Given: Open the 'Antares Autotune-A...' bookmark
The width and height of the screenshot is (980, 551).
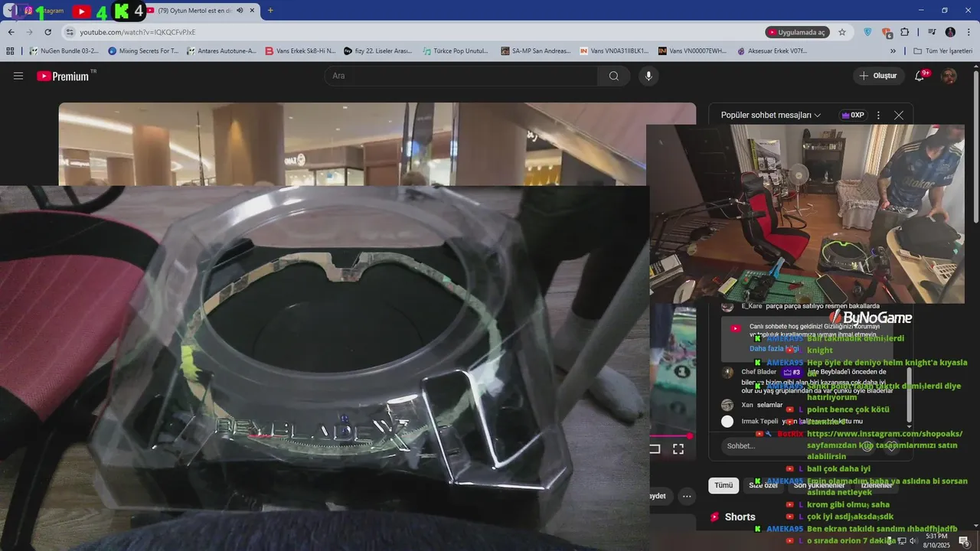Looking at the screenshot, I should pos(222,51).
